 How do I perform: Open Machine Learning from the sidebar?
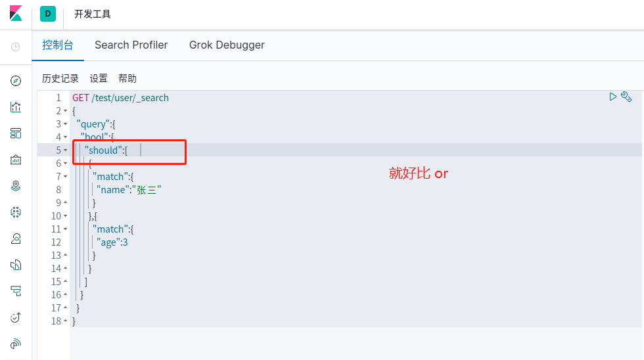(16, 212)
